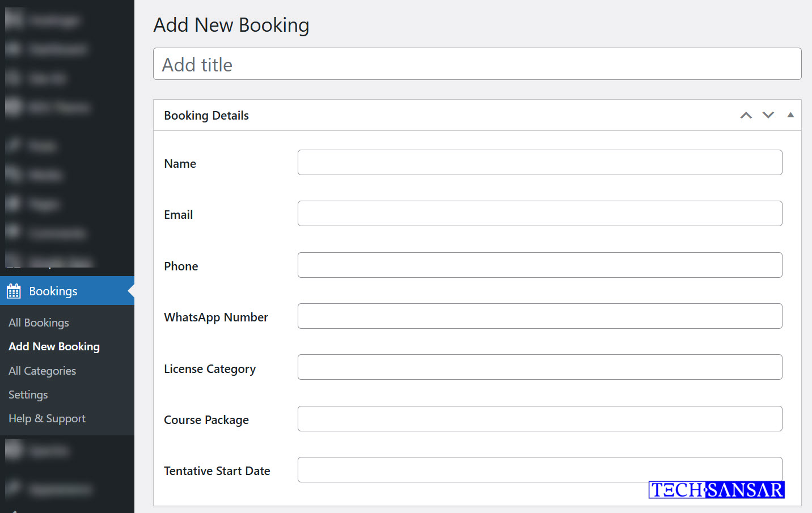Select the Tentative Start Date field
812x513 pixels.
[x=539, y=469]
